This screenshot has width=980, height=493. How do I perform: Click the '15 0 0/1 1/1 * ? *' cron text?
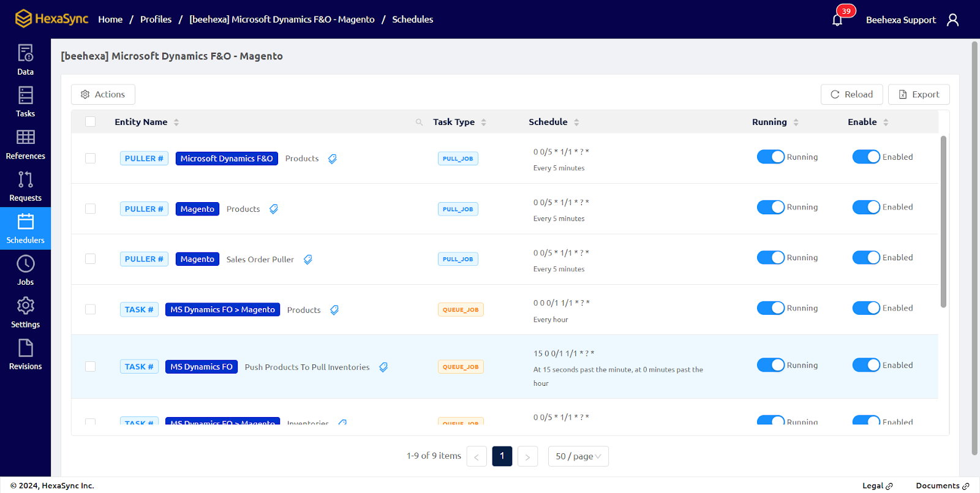click(563, 353)
